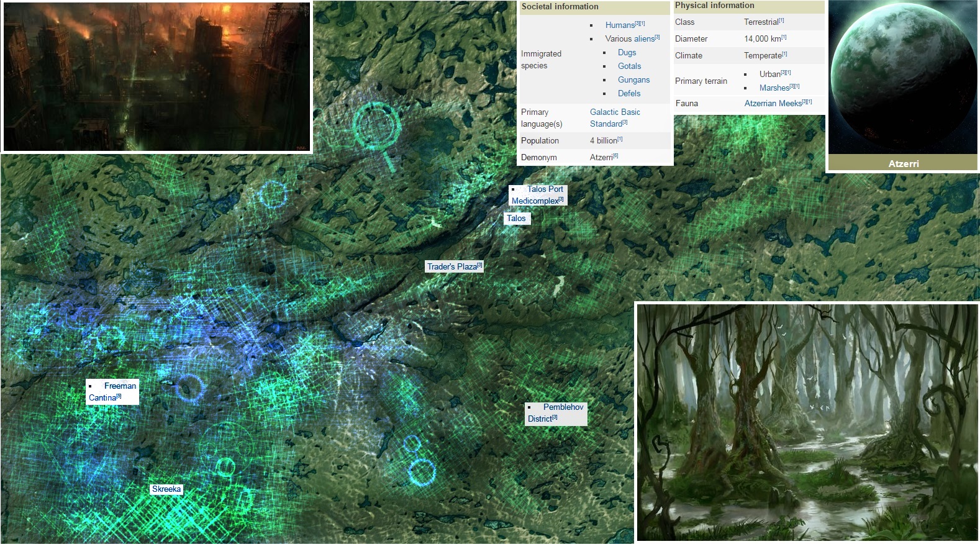Click the Skreeka map label
Image resolution: width=980 pixels, height=544 pixels.
point(166,489)
